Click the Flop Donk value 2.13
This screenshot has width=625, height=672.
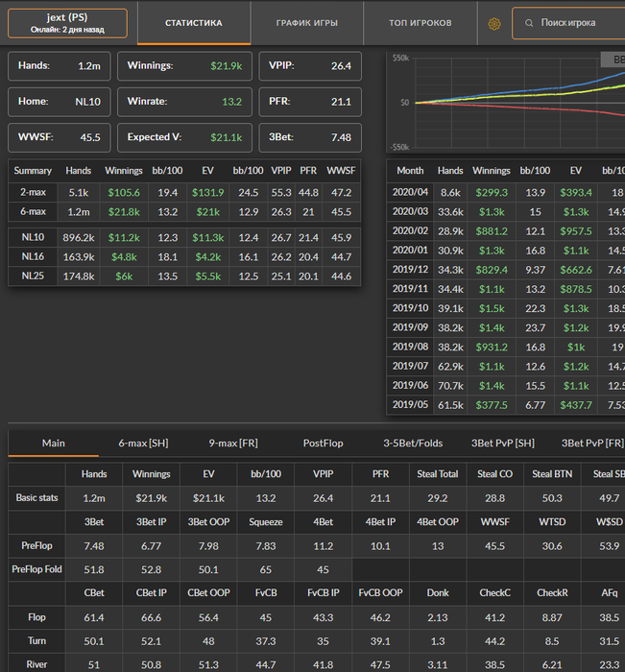click(x=438, y=617)
